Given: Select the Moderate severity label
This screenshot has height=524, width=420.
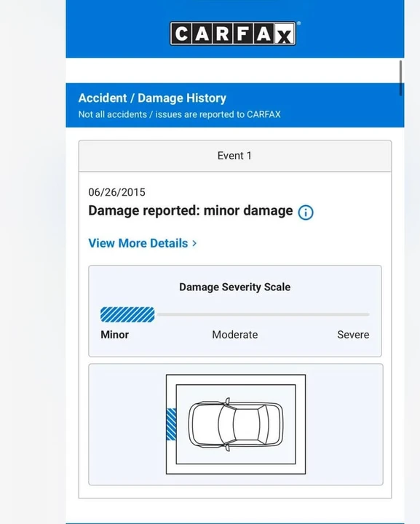Looking at the screenshot, I should (235, 335).
